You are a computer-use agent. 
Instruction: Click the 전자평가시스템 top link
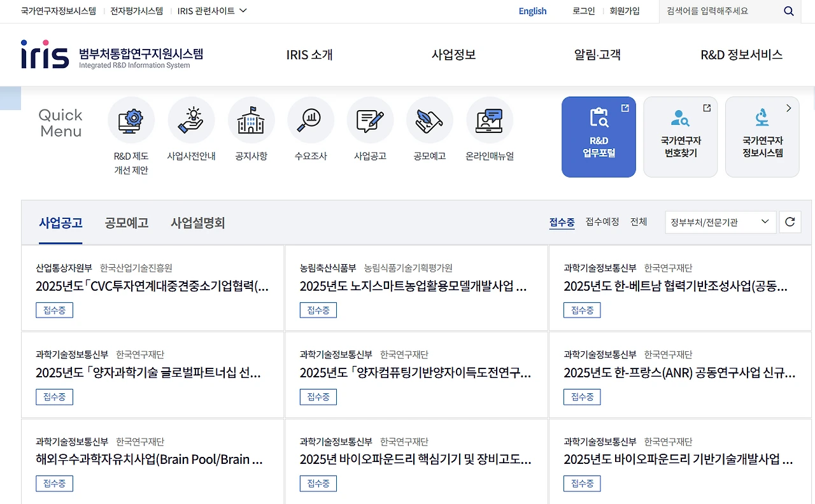point(136,11)
